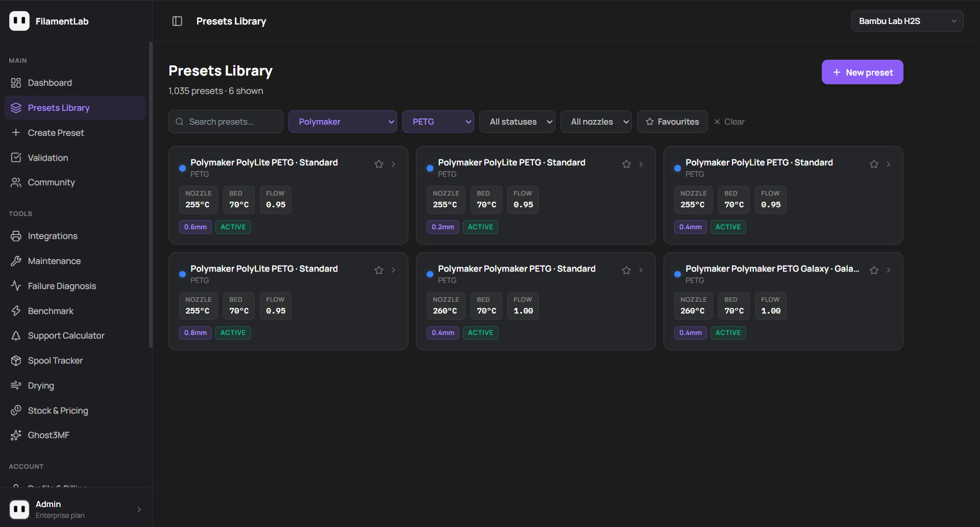Image resolution: width=980 pixels, height=527 pixels.
Task: Click the Polymaker PETG Galaxy card title
Action: (x=772, y=269)
